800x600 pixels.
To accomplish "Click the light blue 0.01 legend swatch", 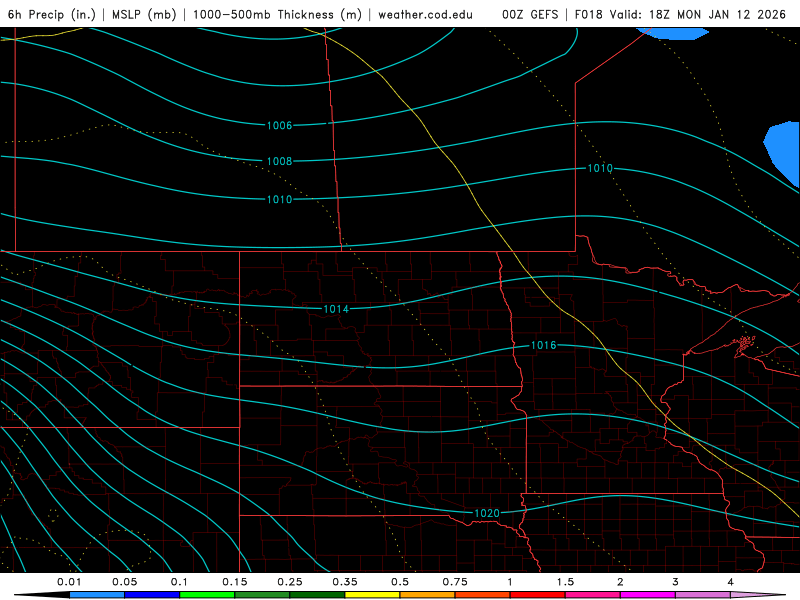I will (x=97, y=595).
